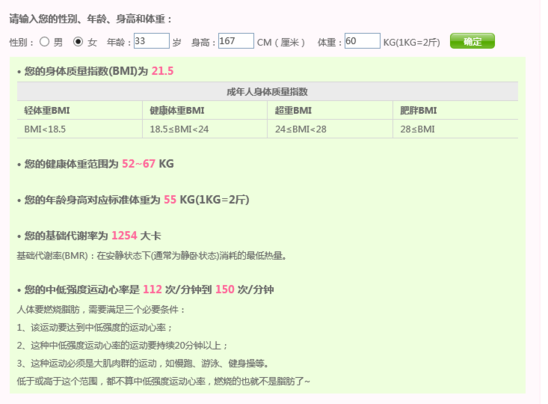Screen dimensions: 548x404
Task: Click the heart rate value 150
Action: tap(225, 289)
